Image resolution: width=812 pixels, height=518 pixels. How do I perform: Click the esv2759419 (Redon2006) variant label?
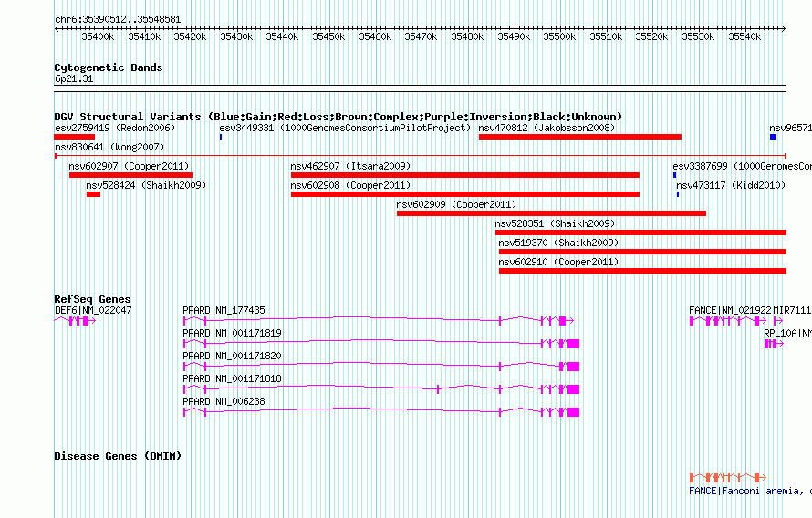[115, 128]
